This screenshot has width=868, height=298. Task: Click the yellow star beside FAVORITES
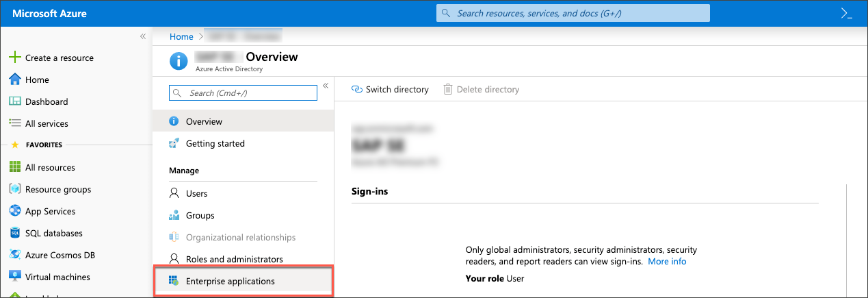click(15, 145)
